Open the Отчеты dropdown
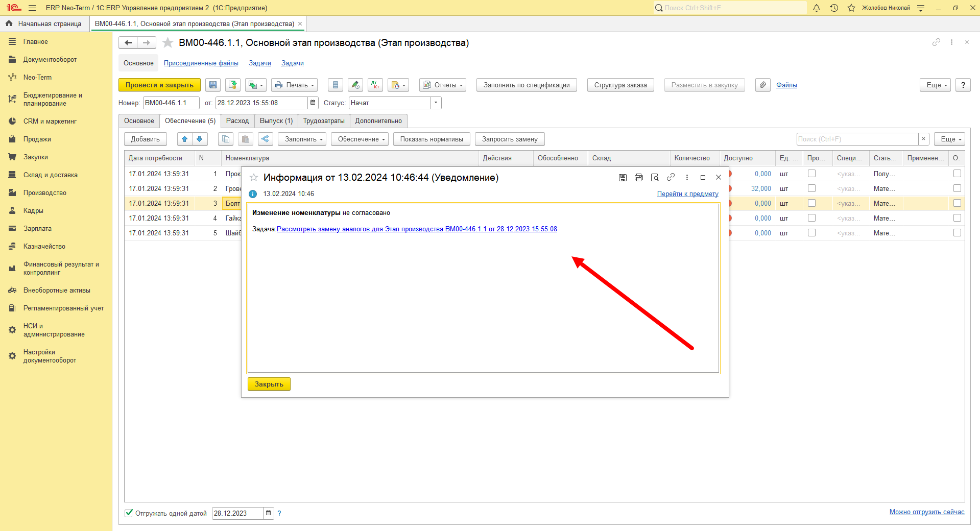Image resolution: width=980 pixels, height=531 pixels. tap(443, 85)
